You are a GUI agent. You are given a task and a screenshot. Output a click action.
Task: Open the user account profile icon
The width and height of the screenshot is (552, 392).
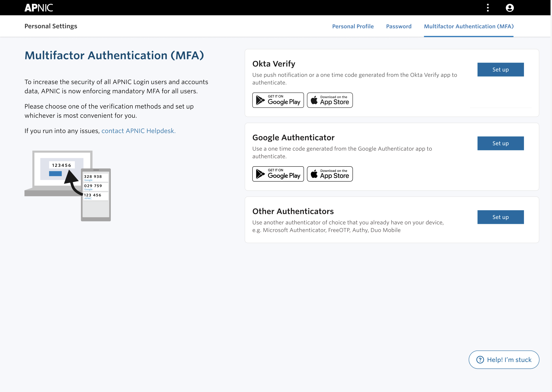click(510, 8)
